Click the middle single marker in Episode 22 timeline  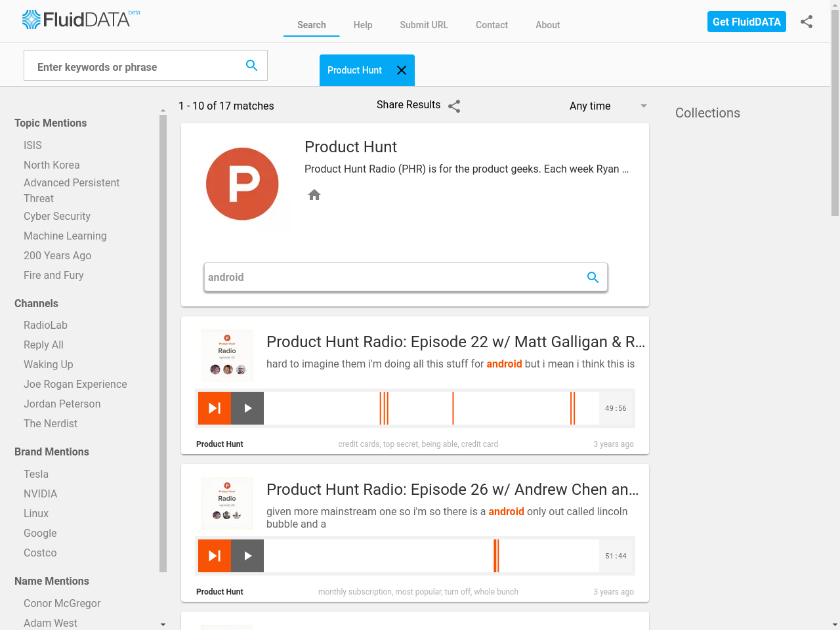click(x=453, y=408)
